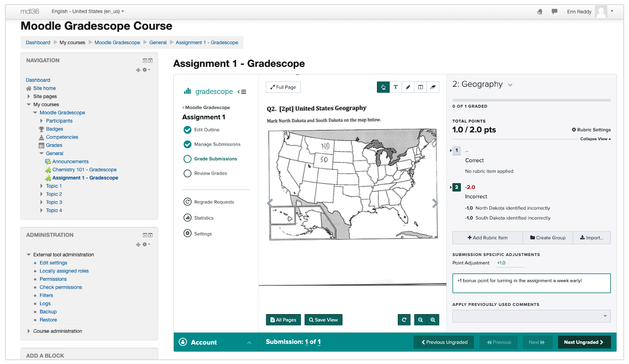629x364 pixels.
Task: Go to next page arrow on map
Action: tap(435, 203)
